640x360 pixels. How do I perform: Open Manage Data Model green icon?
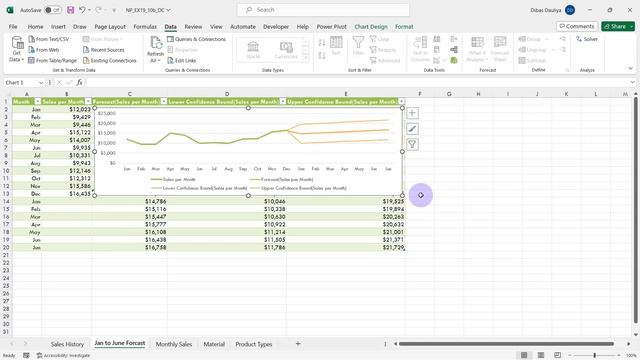pyautogui.click(x=454, y=60)
